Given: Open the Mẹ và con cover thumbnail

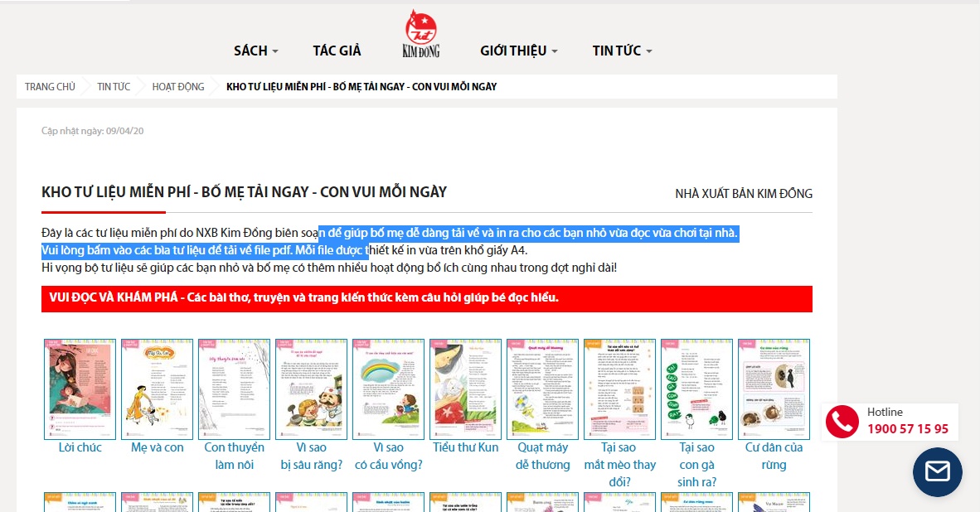Looking at the screenshot, I should click(157, 389).
